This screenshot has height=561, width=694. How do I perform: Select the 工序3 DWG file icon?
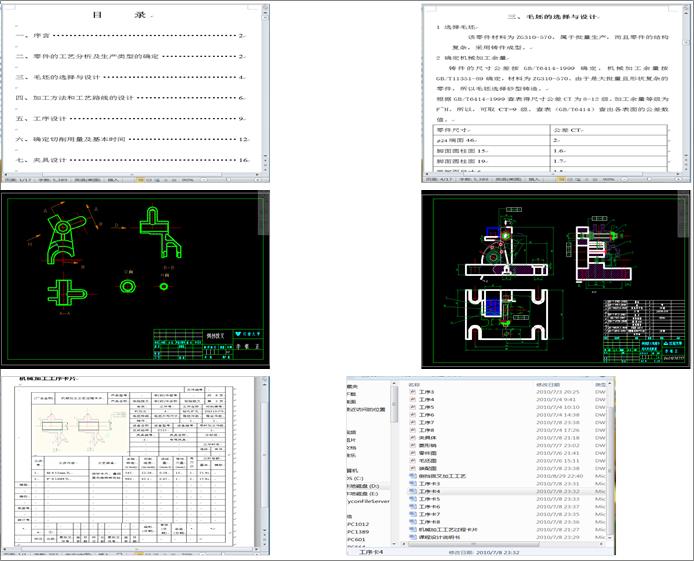413,392
